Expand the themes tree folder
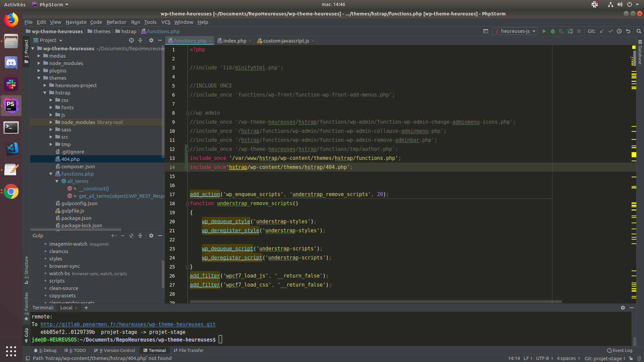 point(39,78)
